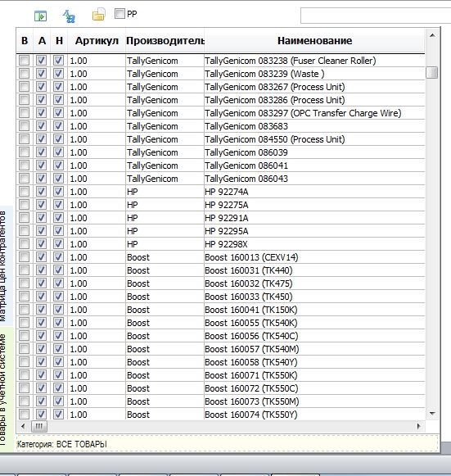Check B box for Boost 160055 row

[x=25, y=323]
